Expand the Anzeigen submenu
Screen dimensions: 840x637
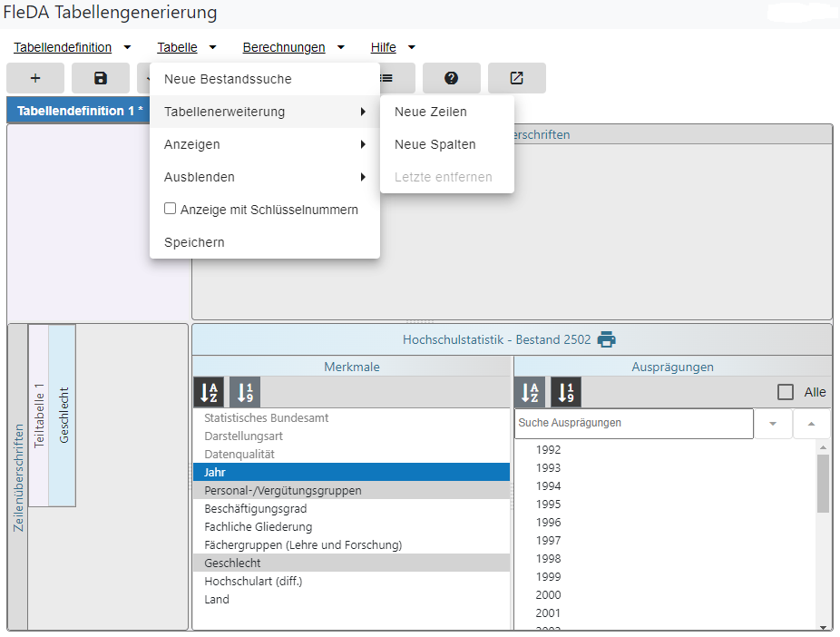pos(265,144)
